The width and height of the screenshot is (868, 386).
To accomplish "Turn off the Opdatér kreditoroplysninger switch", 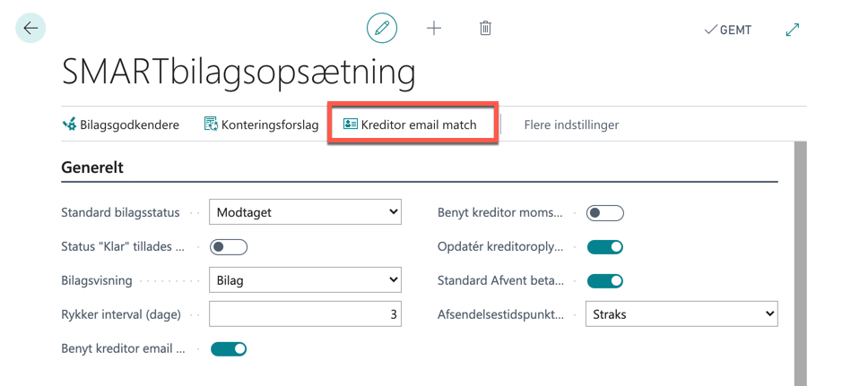I will tap(605, 246).
